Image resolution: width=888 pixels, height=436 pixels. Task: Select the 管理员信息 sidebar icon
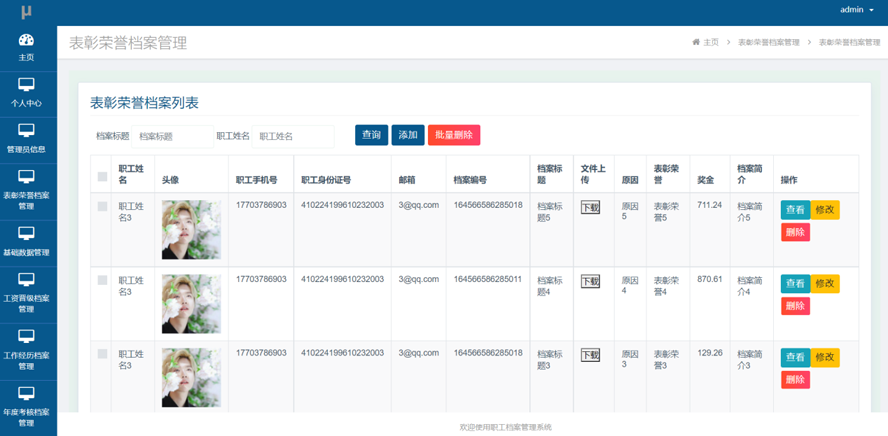[27, 131]
